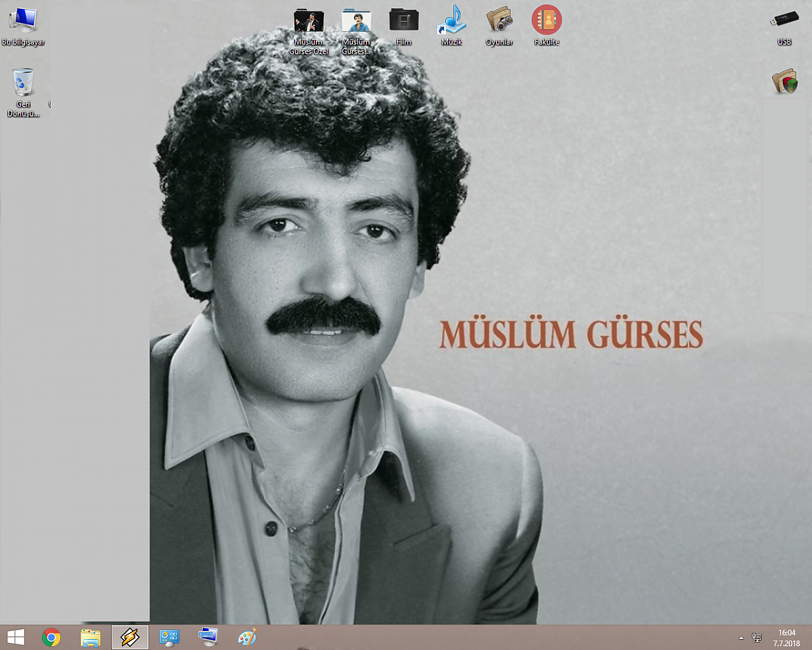812x650 pixels.
Task: Launch Google Chrome from taskbar
Action: (51, 637)
